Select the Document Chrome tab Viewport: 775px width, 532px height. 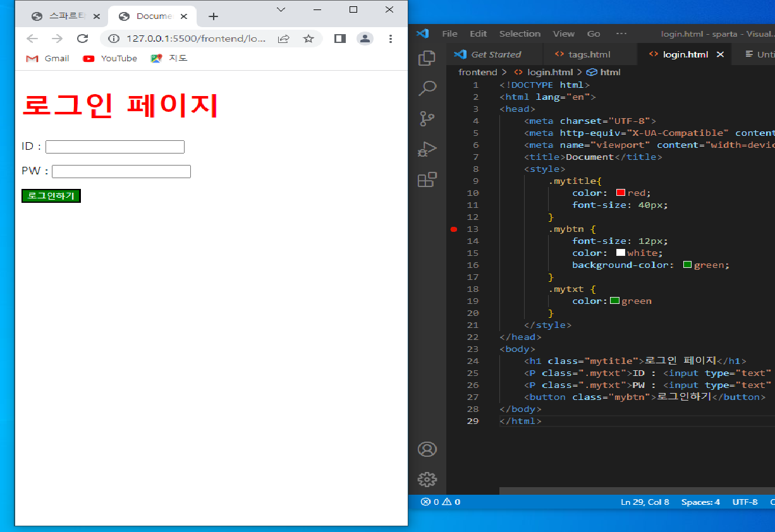153,16
